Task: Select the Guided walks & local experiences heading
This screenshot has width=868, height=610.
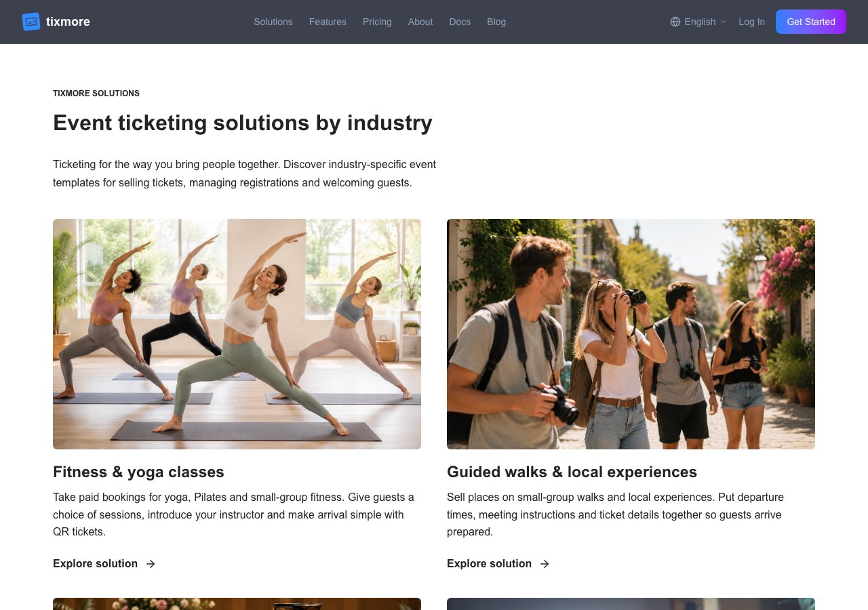Action: 572,472
